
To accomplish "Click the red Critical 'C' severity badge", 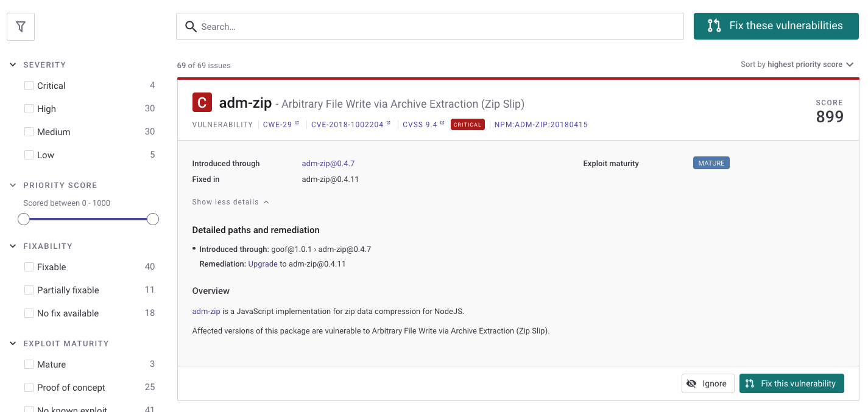I will (202, 103).
